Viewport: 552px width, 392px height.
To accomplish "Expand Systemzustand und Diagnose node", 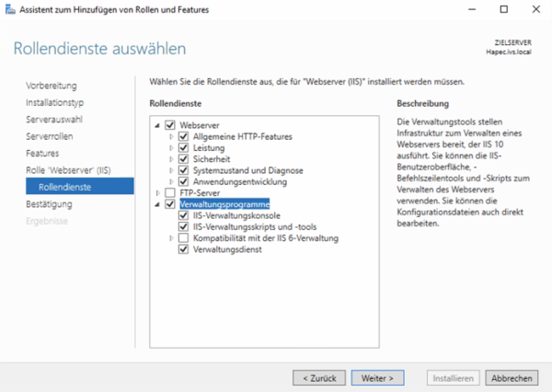I will pyautogui.click(x=171, y=170).
